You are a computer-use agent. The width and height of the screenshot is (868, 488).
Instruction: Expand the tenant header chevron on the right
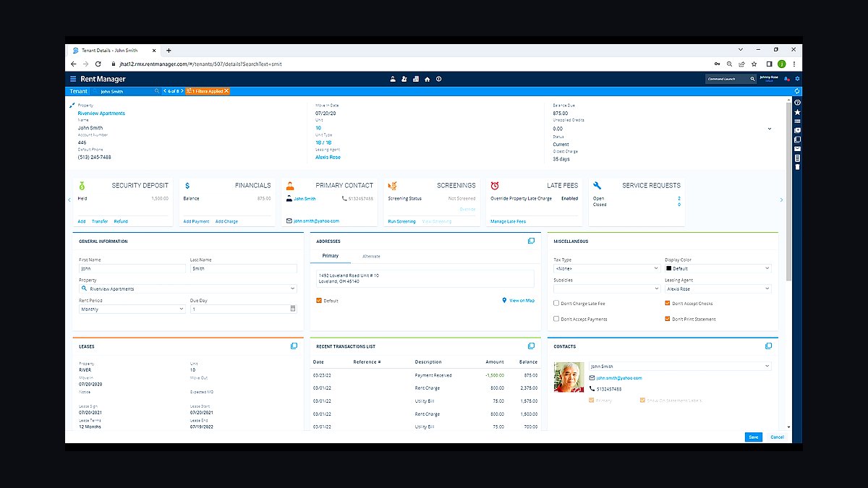769,129
